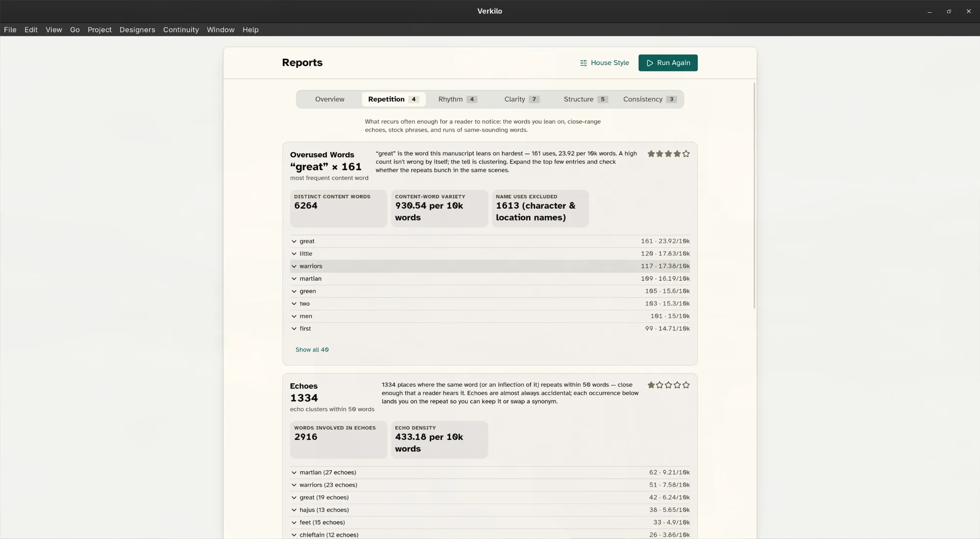The width and height of the screenshot is (980, 539).
Task: Open the Structure tab
Action: coord(586,99)
